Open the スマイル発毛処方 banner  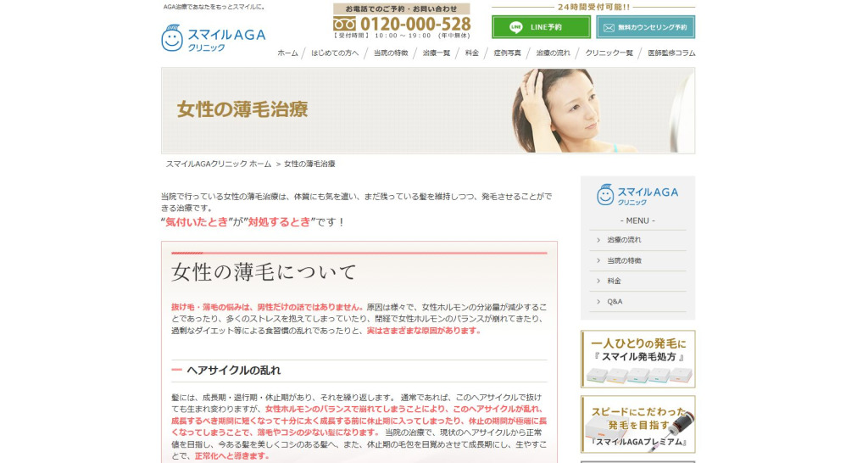click(x=637, y=359)
